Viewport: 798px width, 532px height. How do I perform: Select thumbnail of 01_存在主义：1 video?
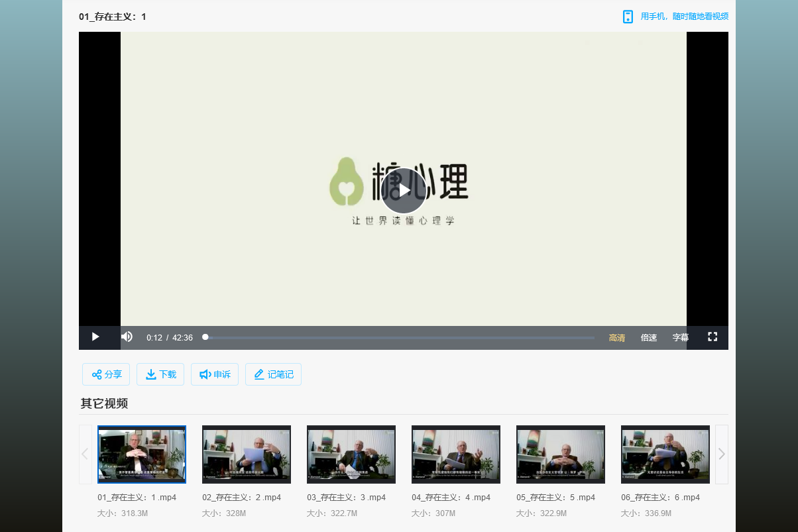click(142, 454)
